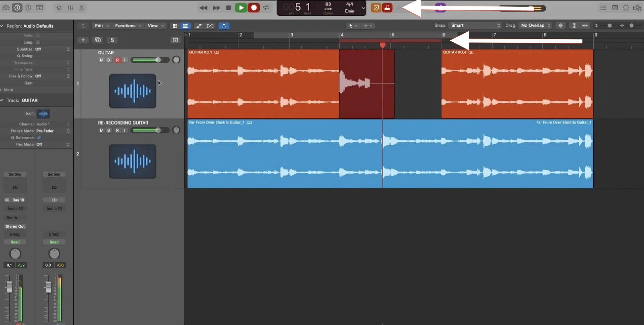Duplicate track button
644x325 pixels.
click(x=98, y=40)
